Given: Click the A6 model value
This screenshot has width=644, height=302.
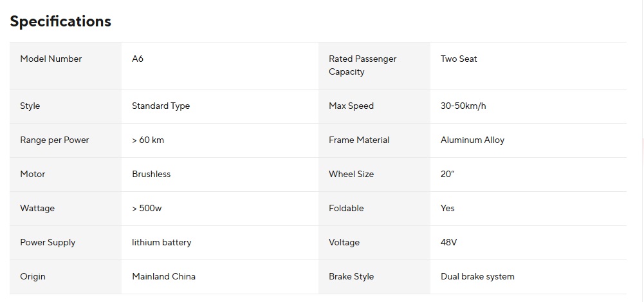Looking at the screenshot, I should coord(138,59).
